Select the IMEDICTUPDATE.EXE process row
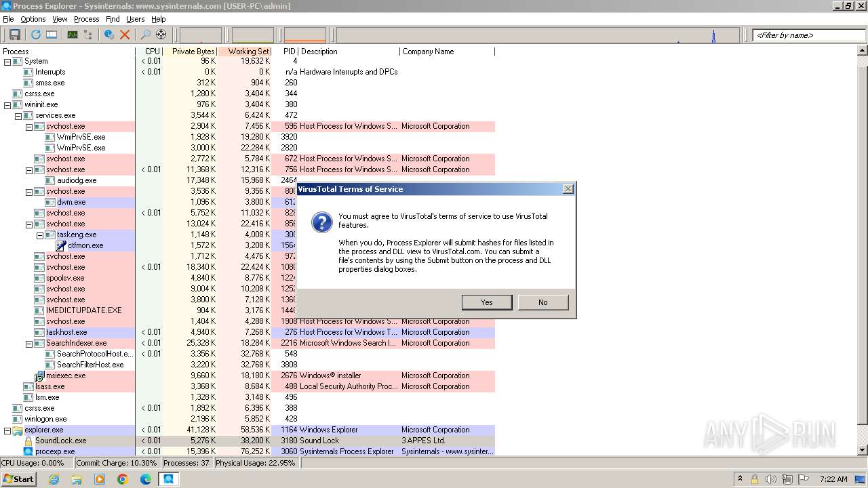 (x=248, y=310)
